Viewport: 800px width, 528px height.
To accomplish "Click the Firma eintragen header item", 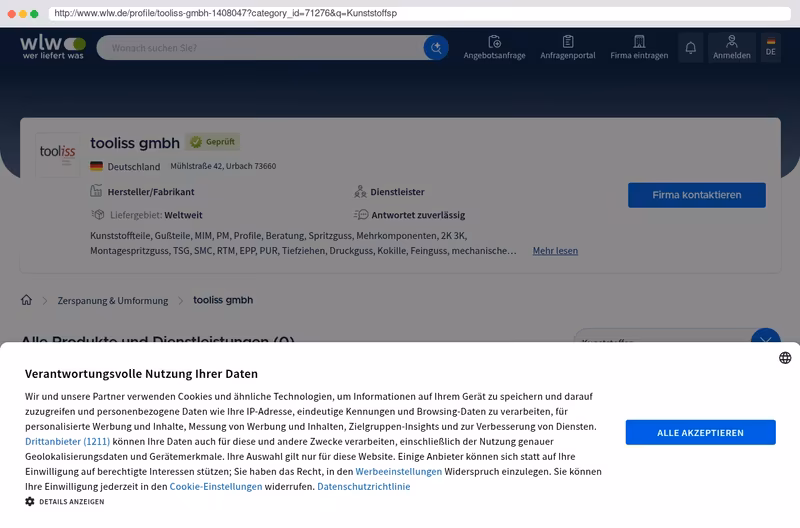I will (639, 47).
